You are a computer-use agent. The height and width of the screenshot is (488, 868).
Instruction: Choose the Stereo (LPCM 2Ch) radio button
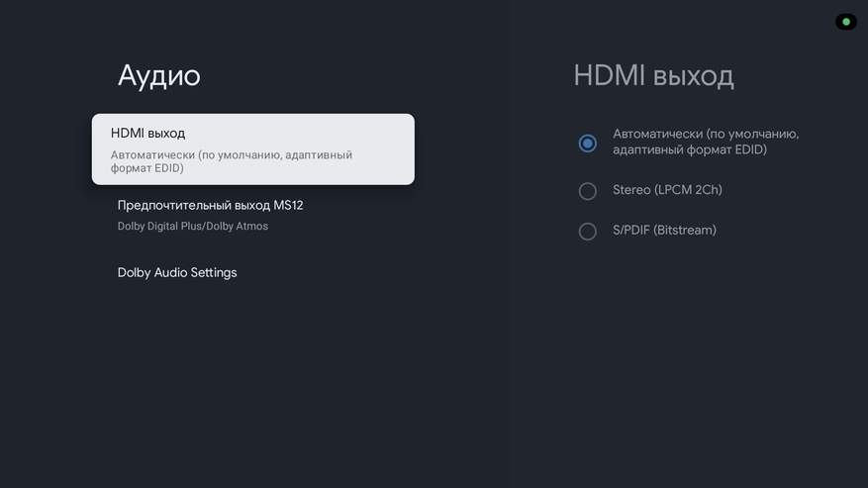tap(588, 191)
